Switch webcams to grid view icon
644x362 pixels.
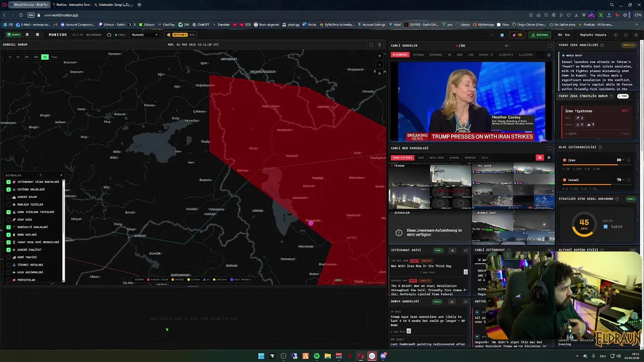[x=540, y=158]
